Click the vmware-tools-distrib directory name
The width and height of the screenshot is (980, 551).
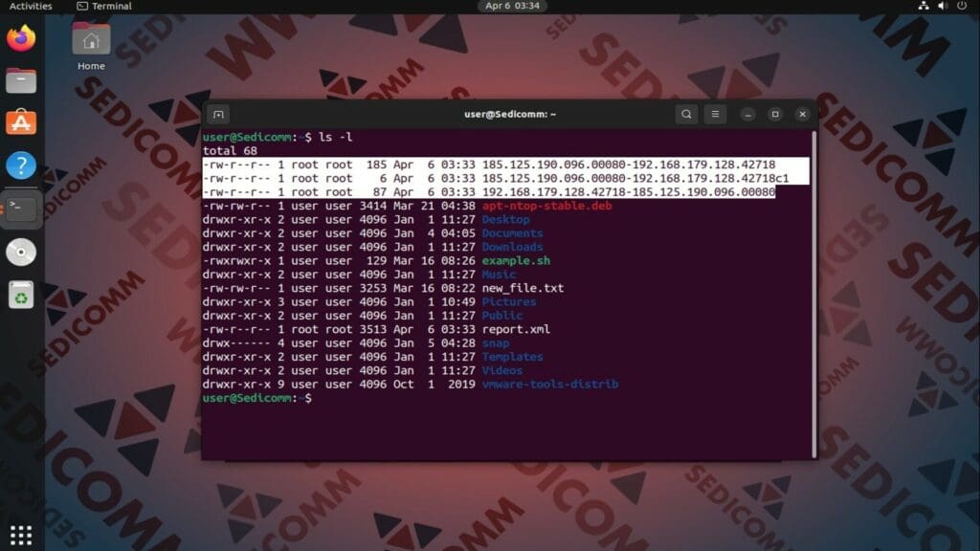(x=550, y=385)
